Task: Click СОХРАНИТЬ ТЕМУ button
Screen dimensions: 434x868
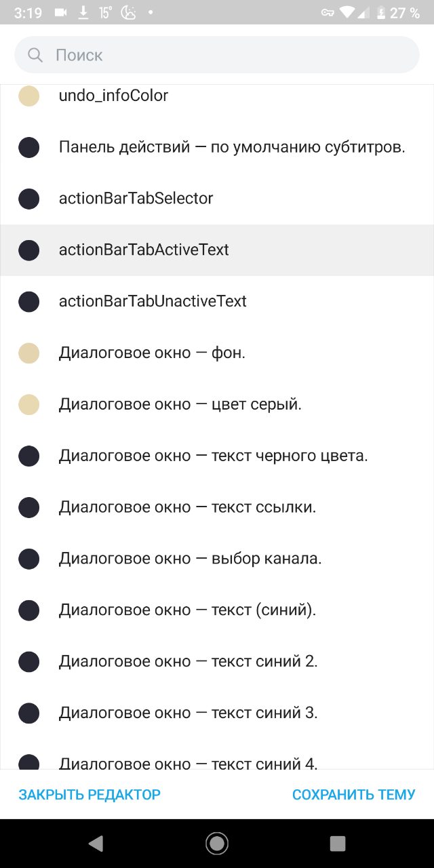Action: 354,795
